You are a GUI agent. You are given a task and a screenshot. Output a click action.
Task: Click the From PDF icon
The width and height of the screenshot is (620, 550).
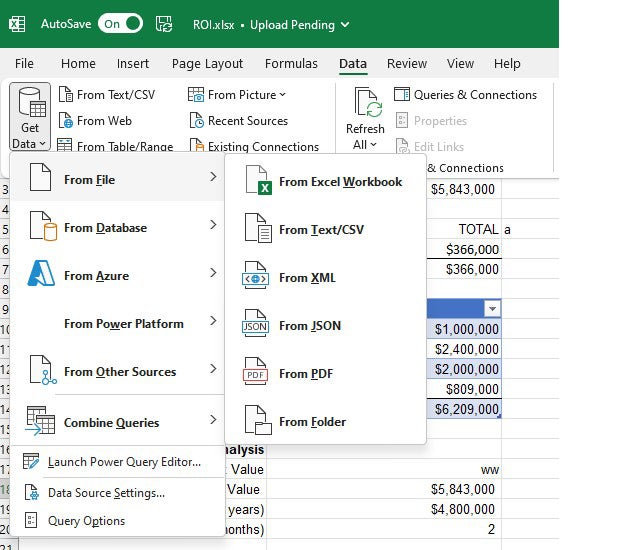coord(255,372)
